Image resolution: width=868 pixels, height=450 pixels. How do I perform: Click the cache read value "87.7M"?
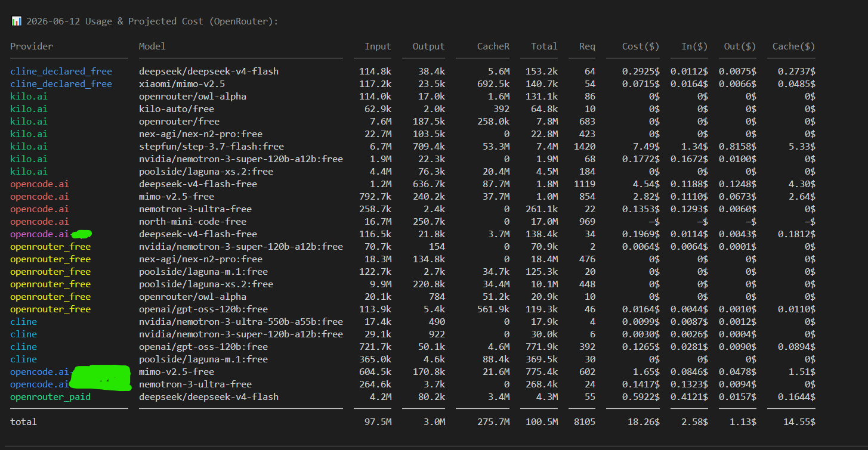point(496,184)
